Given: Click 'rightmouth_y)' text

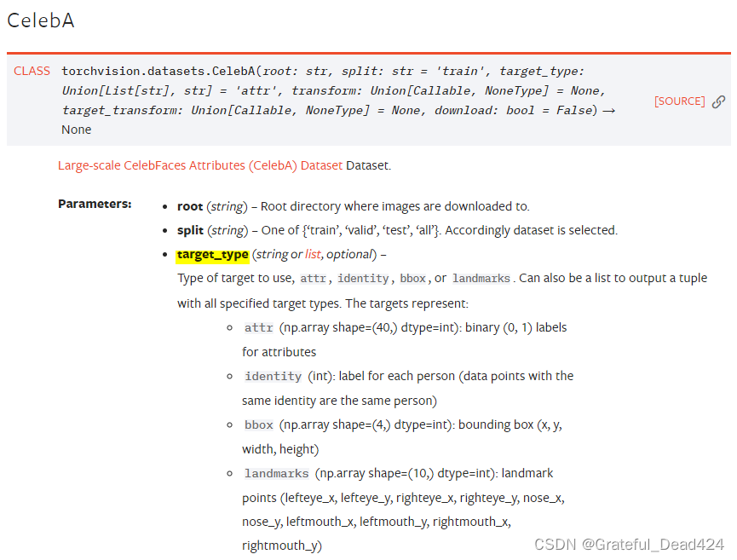Looking at the screenshot, I should click(282, 546).
